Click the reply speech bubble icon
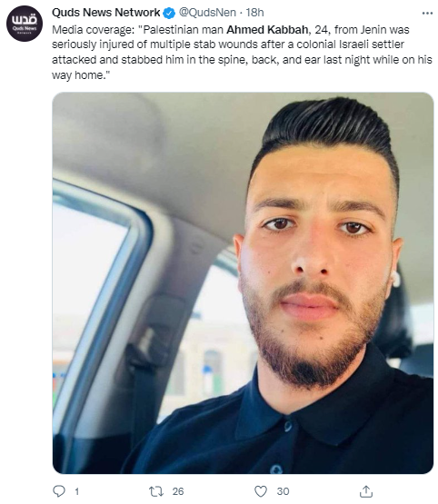Screen dimensions: 438x504 (x=59, y=491)
